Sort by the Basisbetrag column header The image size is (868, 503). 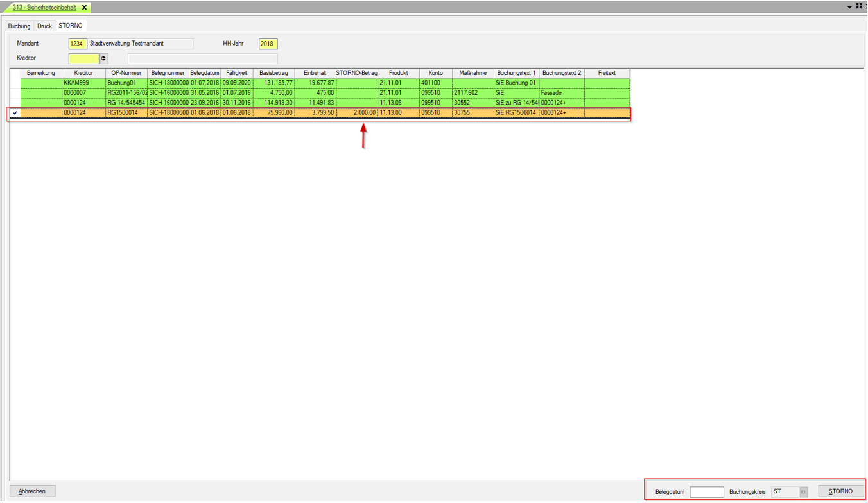(x=273, y=73)
